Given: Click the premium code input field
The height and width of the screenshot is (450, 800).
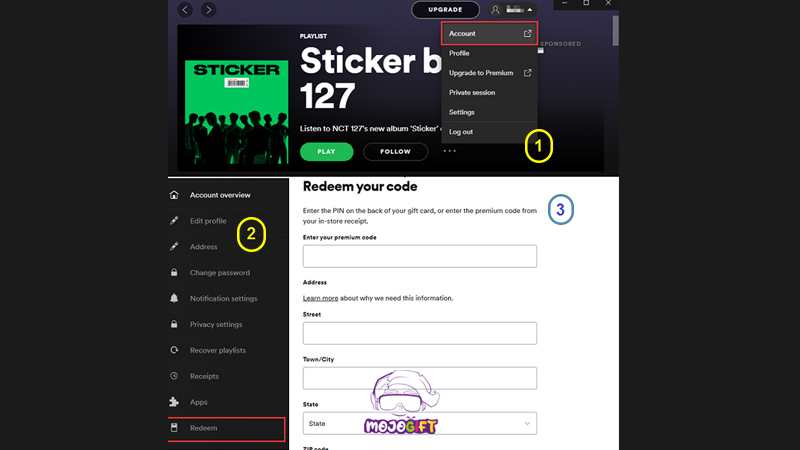Looking at the screenshot, I should 420,256.
